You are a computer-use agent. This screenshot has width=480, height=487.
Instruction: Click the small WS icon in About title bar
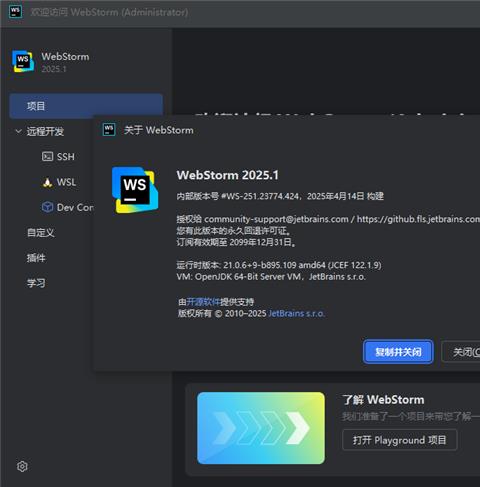coord(109,129)
